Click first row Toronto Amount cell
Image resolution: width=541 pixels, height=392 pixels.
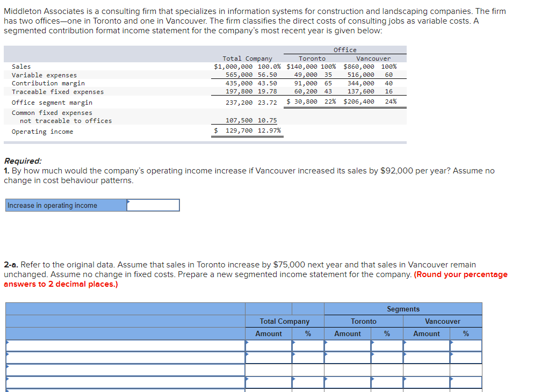coord(348,345)
